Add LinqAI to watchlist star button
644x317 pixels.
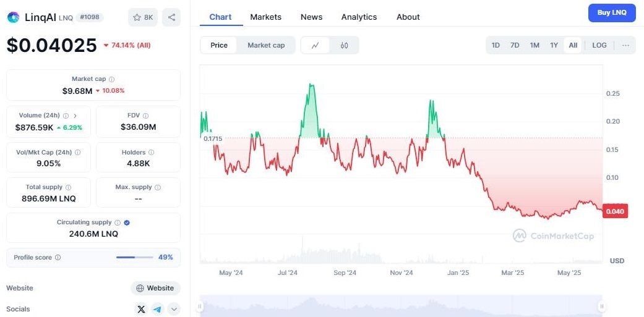[x=142, y=17]
